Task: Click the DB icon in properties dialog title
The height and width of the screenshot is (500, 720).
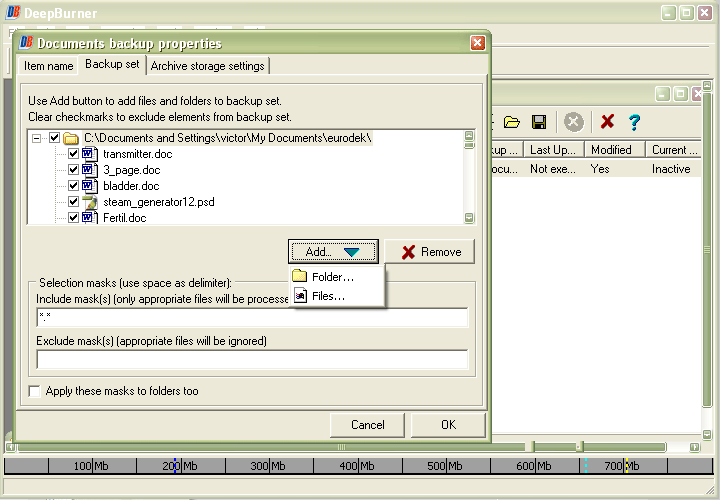Action: pyautogui.click(x=26, y=43)
